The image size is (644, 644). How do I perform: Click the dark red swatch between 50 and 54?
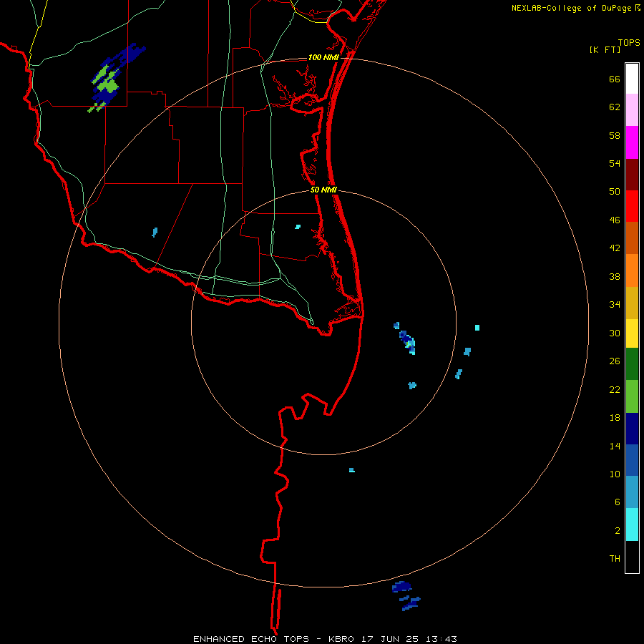click(x=632, y=175)
